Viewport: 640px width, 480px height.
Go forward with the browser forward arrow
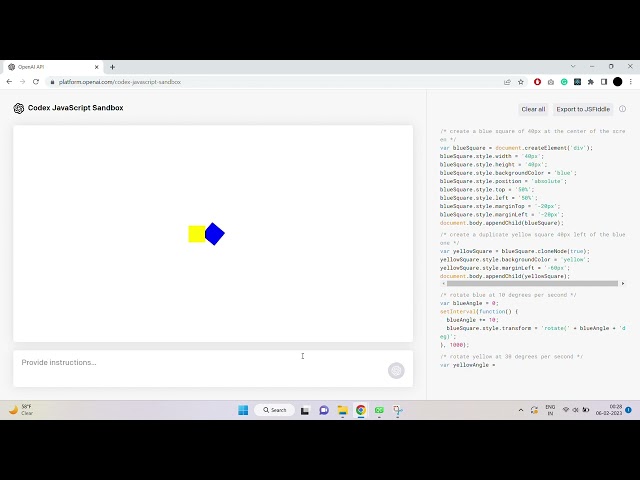click(x=22, y=82)
